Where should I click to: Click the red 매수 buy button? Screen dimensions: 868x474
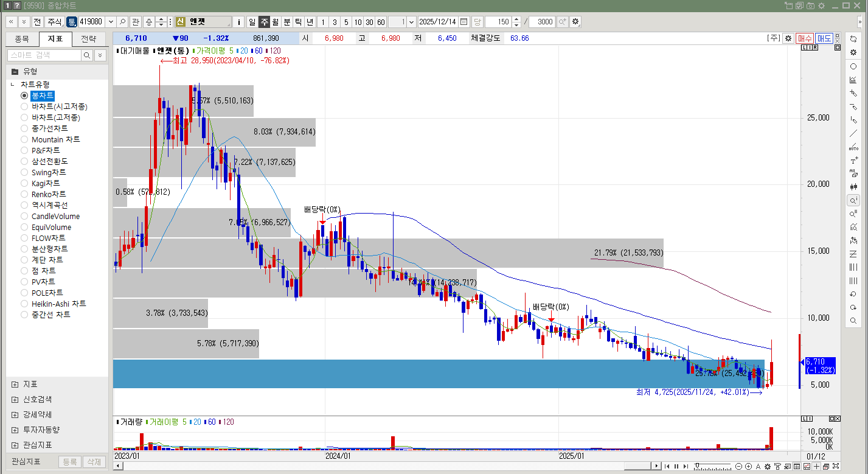point(805,38)
